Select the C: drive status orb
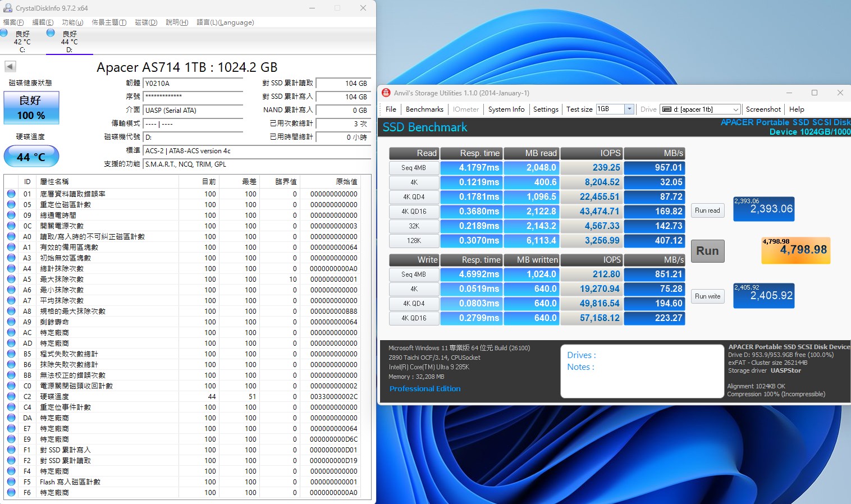The image size is (851, 504). click(4, 33)
